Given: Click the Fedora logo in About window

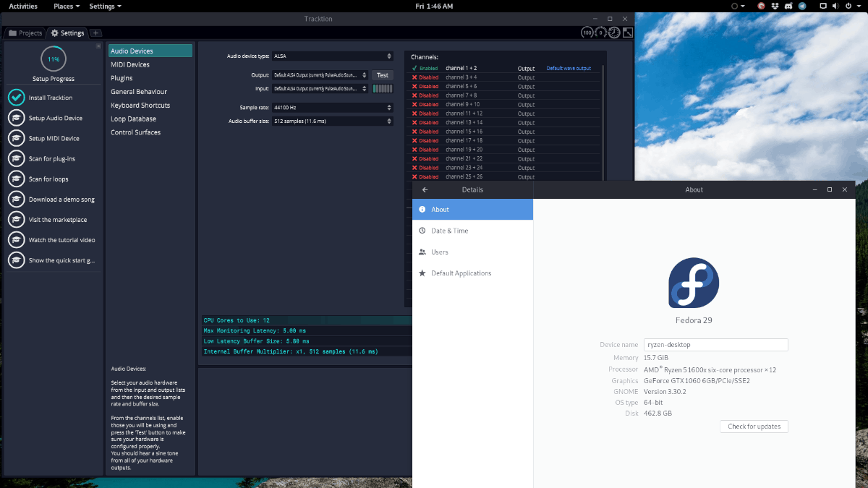Looking at the screenshot, I should (694, 283).
